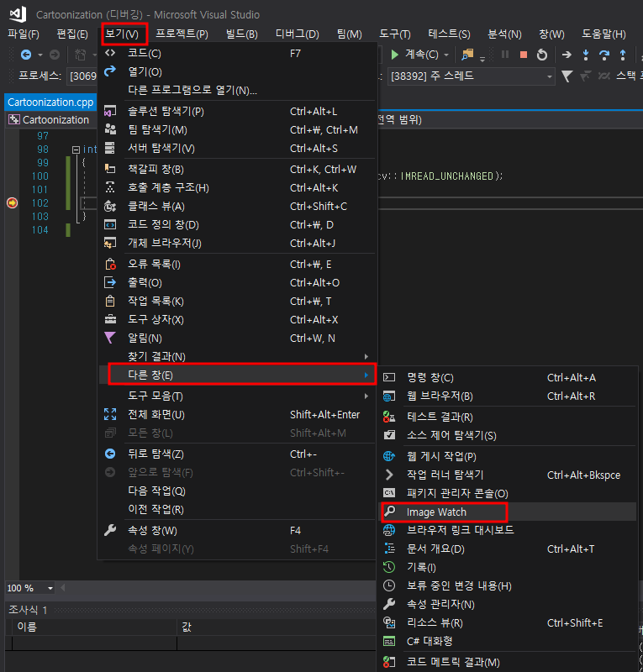Open 기록(I) history entry
This screenshot has width=643, height=672.
tap(508, 568)
